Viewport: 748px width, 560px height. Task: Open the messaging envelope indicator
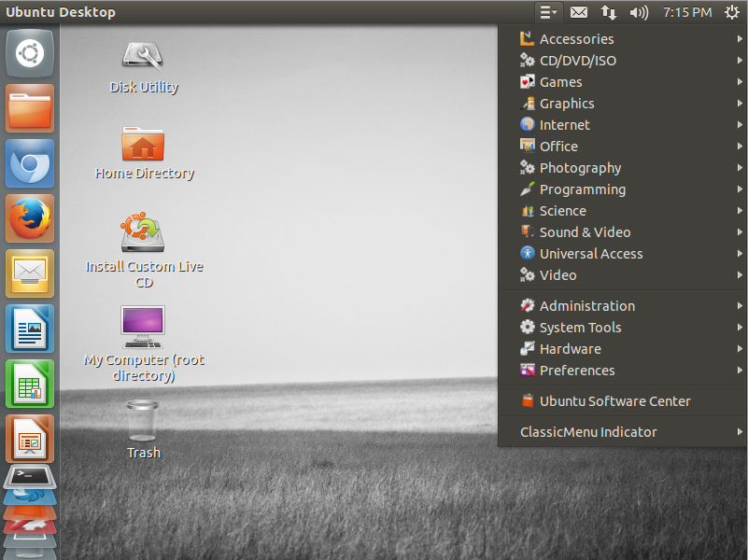click(x=579, y=12)
